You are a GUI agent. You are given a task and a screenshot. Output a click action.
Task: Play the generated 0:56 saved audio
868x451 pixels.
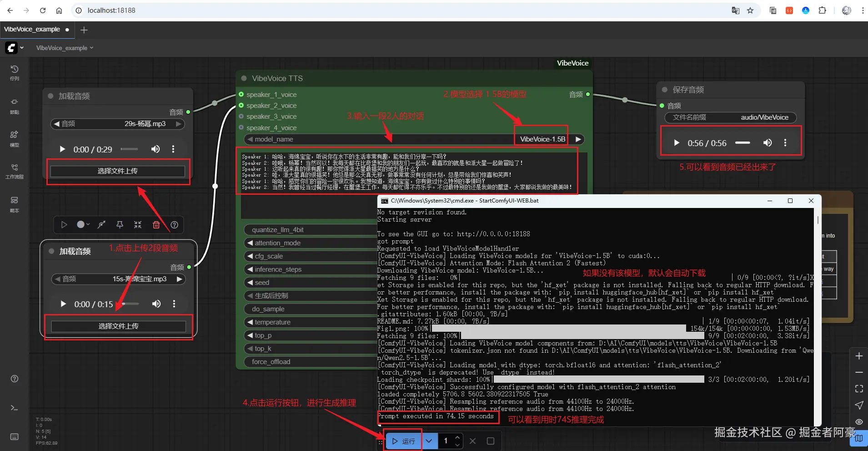tap(677, 143)
